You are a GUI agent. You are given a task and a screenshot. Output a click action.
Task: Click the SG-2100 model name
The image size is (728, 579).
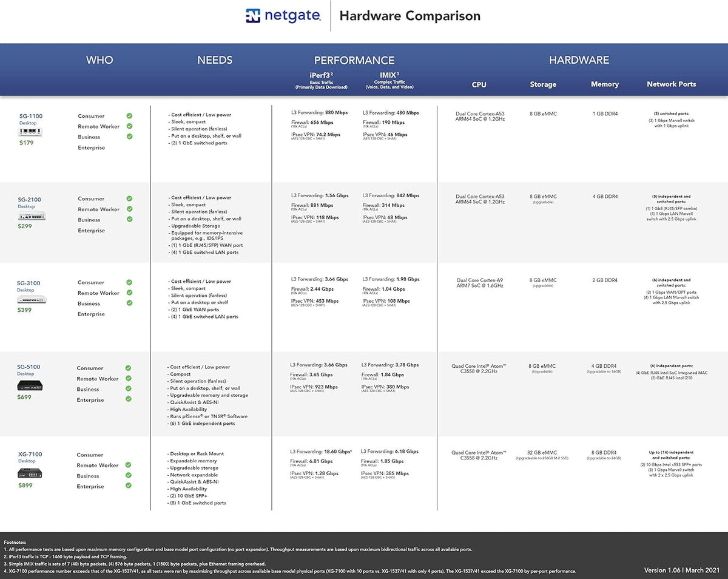point(29,200)
